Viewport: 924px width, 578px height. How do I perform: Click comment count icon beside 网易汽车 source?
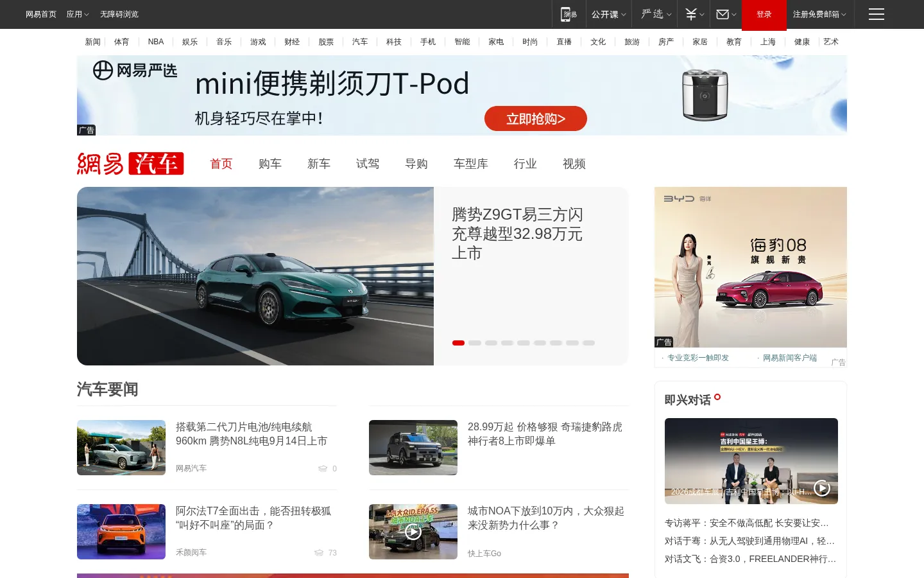(x=323, y=469)
